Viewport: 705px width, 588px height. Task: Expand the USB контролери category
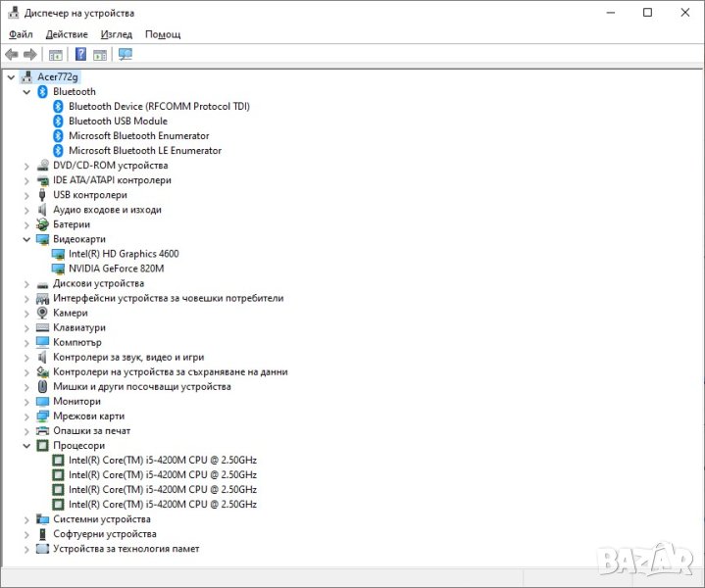pyautogui.click(x=26, y=195)
